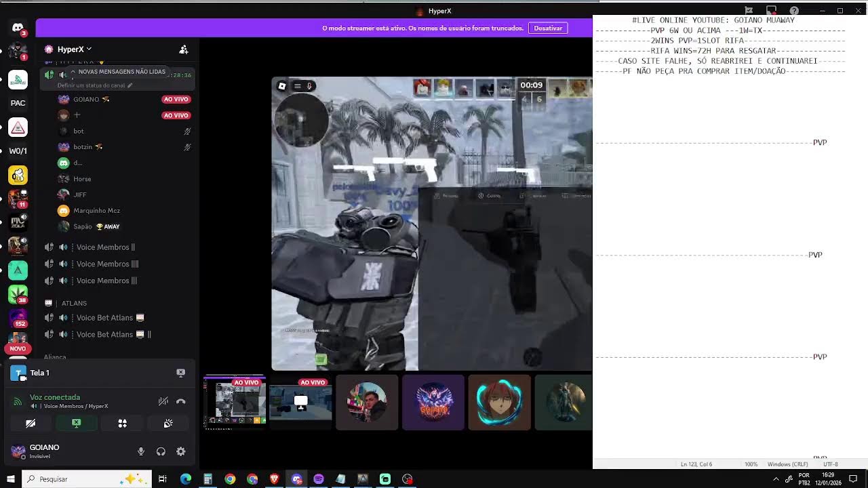Click stream microphone icon at top

pos(309,86)
